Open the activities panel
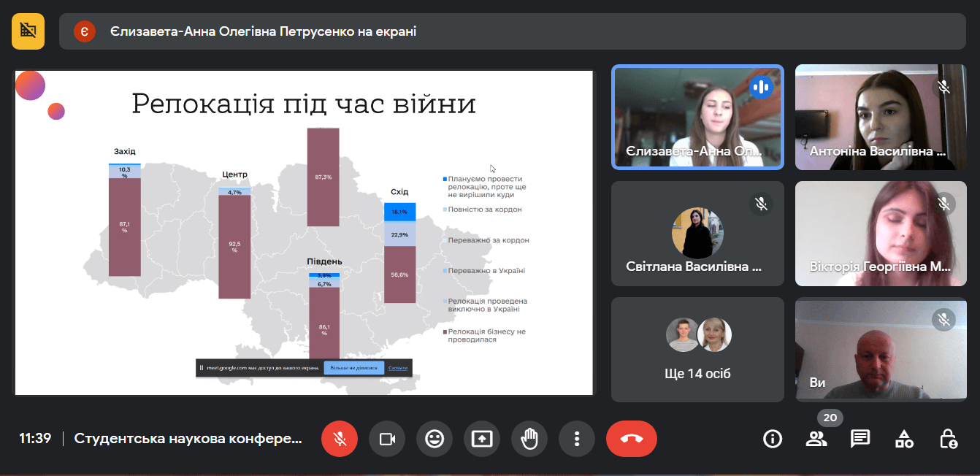This screenshot has width=980, height=476. click(x=904, y=439)
